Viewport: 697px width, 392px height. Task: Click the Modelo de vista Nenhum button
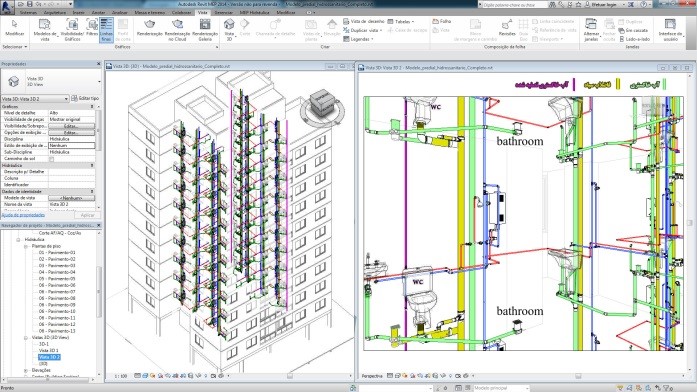(x=71, y=198)
